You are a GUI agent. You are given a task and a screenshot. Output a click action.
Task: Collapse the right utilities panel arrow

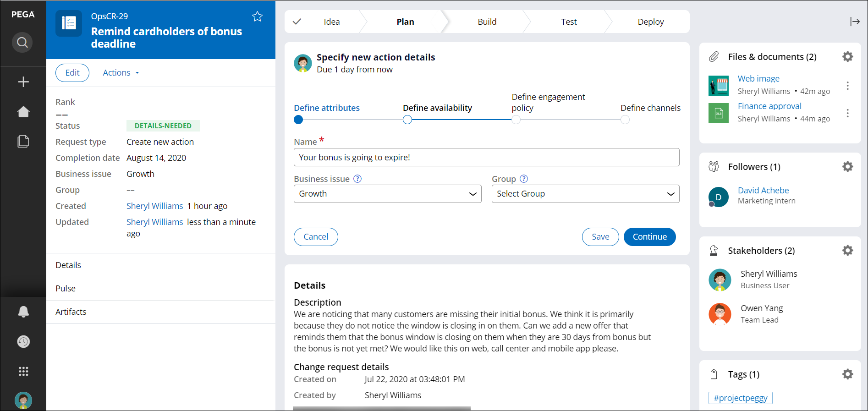854,22
